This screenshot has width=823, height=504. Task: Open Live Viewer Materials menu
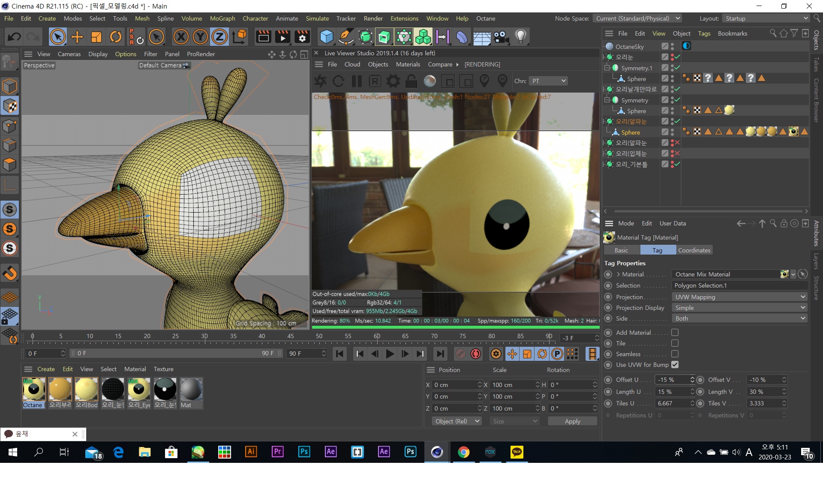point(408,64)
